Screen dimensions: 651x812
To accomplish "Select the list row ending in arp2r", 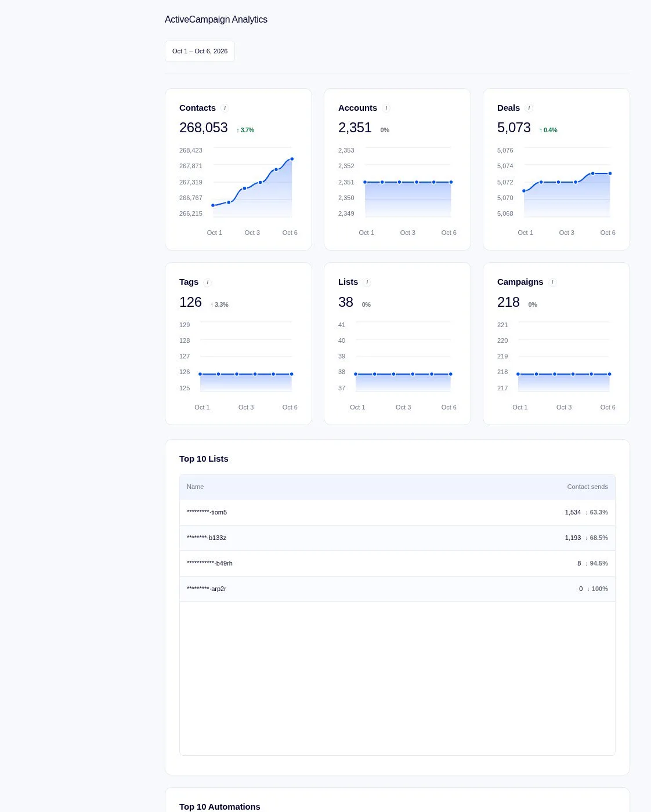I will [397, 589].
